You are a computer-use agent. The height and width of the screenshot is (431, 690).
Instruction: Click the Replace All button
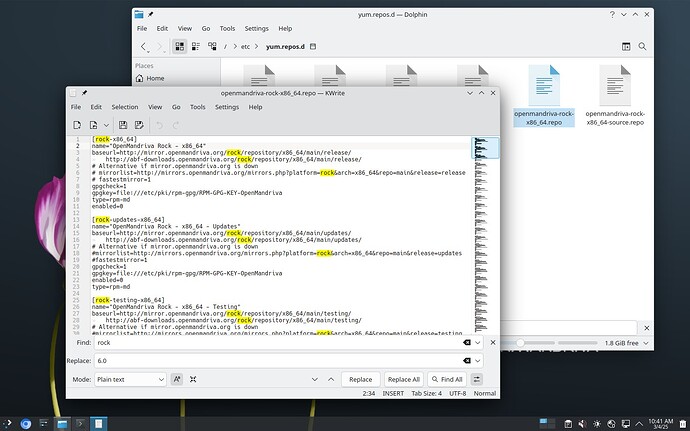404,379
